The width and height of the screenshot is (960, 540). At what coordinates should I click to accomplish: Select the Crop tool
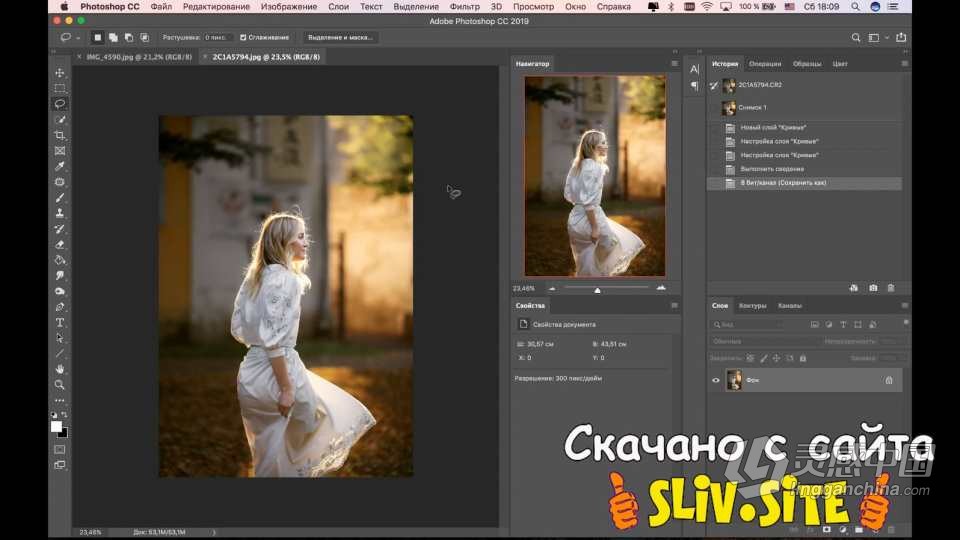(59, 135)
